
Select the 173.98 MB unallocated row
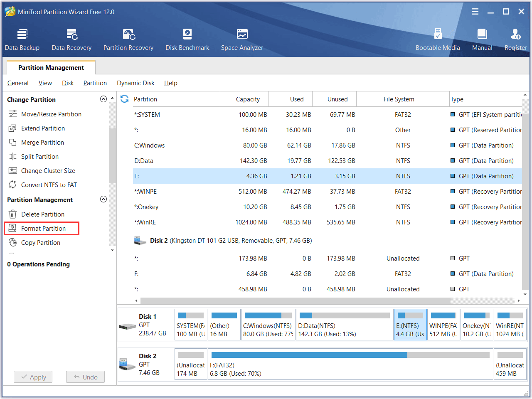click(327, 258)
